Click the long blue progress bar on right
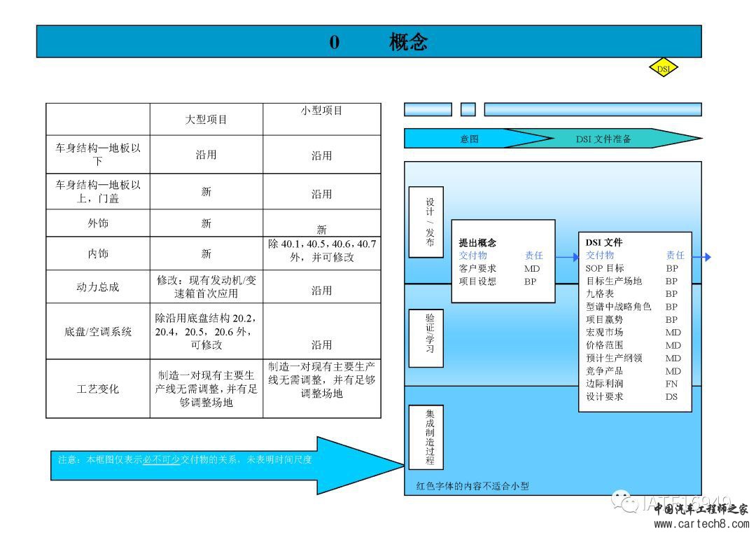 click(x=592, y=109)
